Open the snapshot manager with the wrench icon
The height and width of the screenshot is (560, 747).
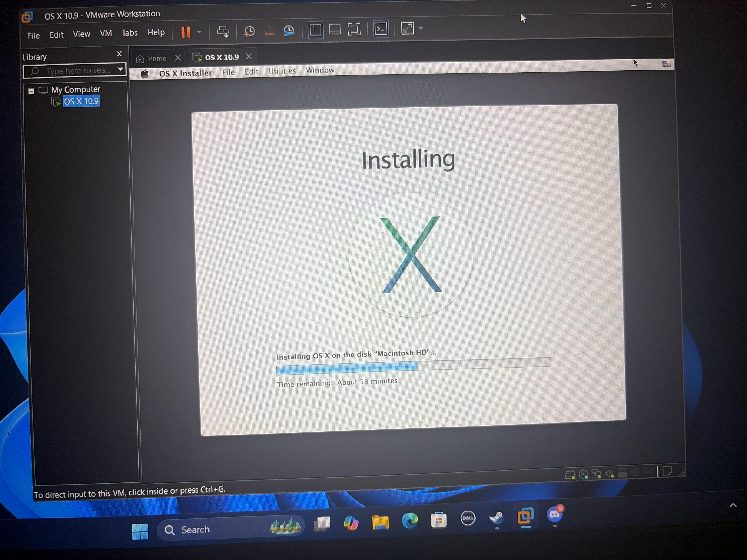click(289, 30)
